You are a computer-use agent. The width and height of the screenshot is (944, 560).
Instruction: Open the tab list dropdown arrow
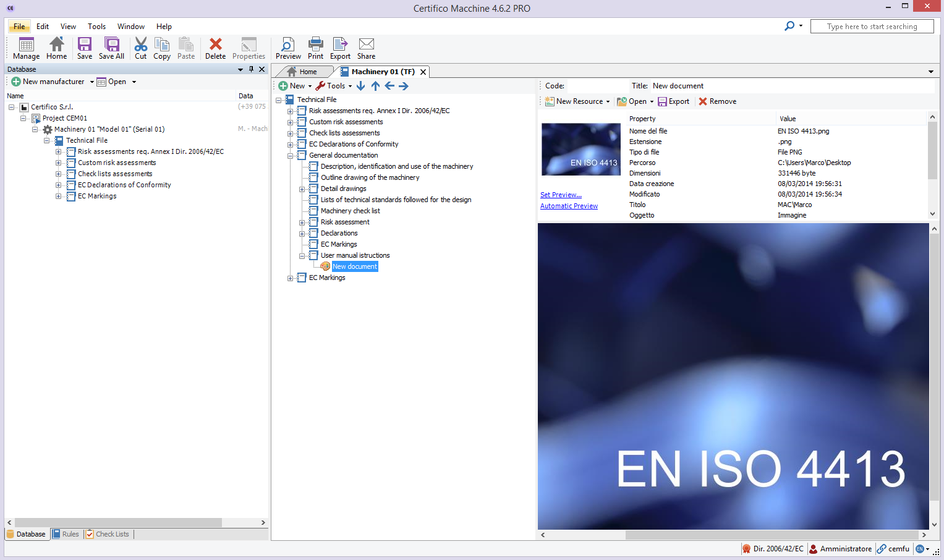[931, 72]
